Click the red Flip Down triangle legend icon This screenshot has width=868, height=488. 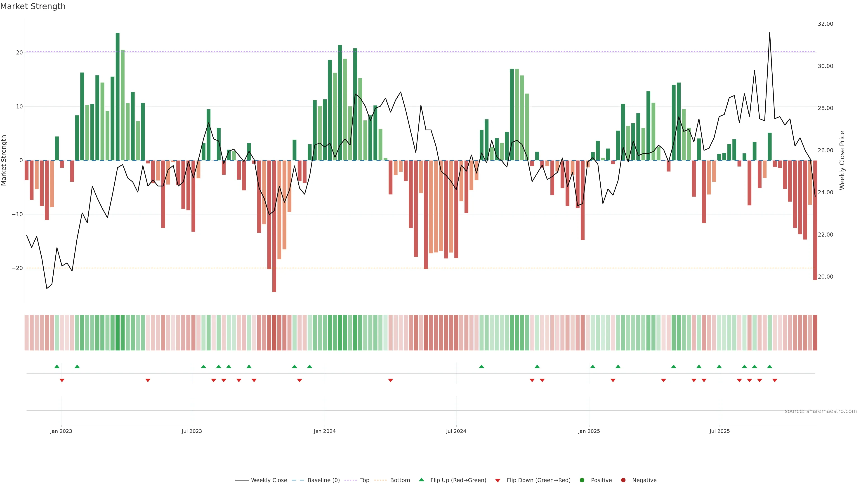tap(498, 481)
